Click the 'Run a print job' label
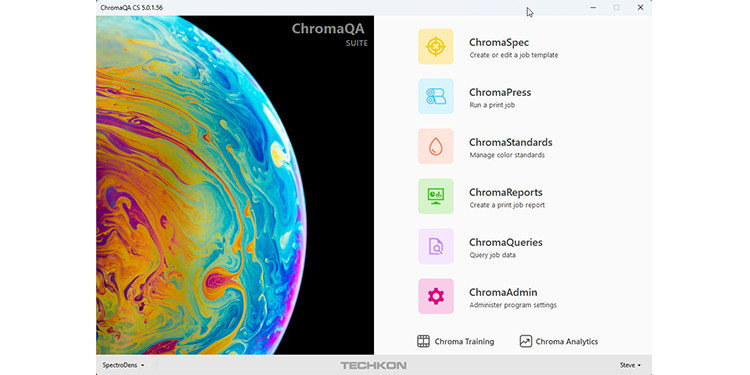 492,105
